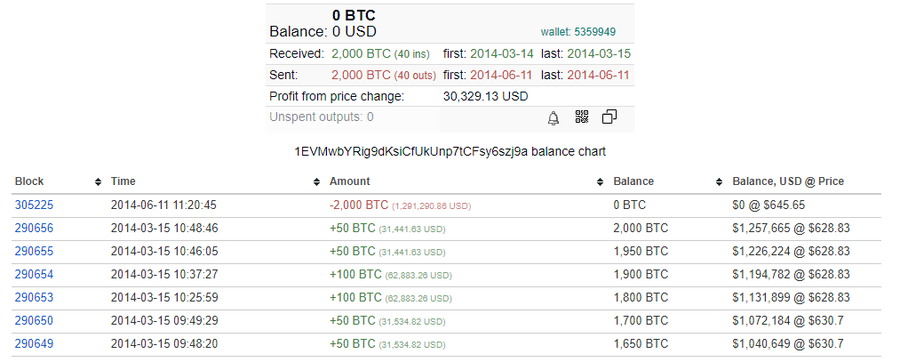Open block 290650 link
The height and width of the screenshot is (362, 900).
point(34,321)
